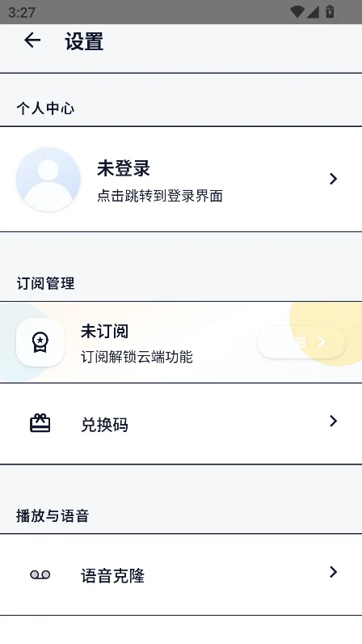Tap the 设置 page title

pyautogui.click(x=84, y=41)
